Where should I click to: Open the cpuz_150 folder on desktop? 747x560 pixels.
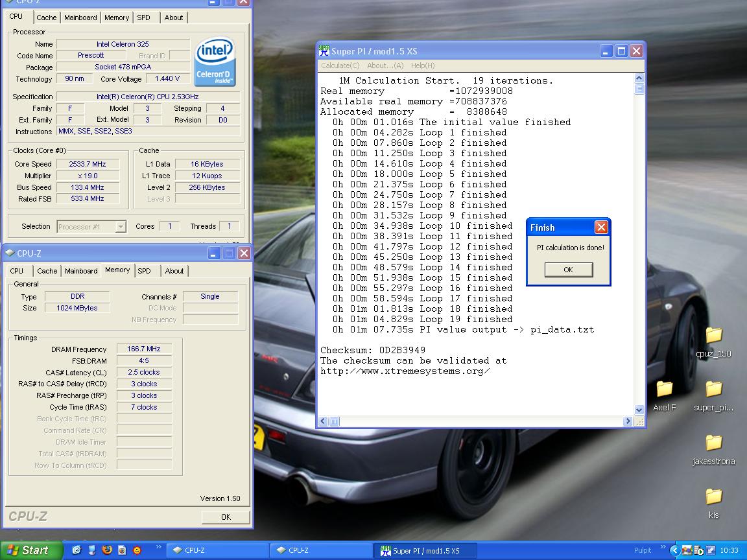tap(713, 336)
